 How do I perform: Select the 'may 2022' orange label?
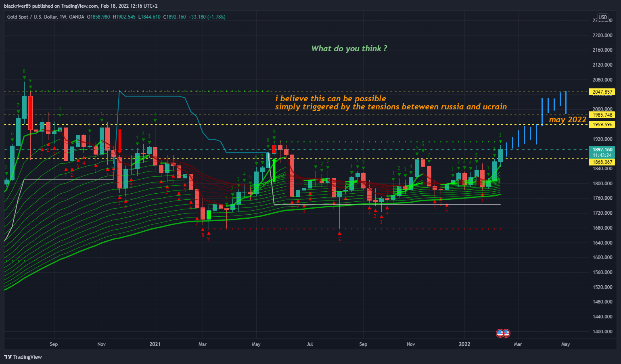click(567, 119)
